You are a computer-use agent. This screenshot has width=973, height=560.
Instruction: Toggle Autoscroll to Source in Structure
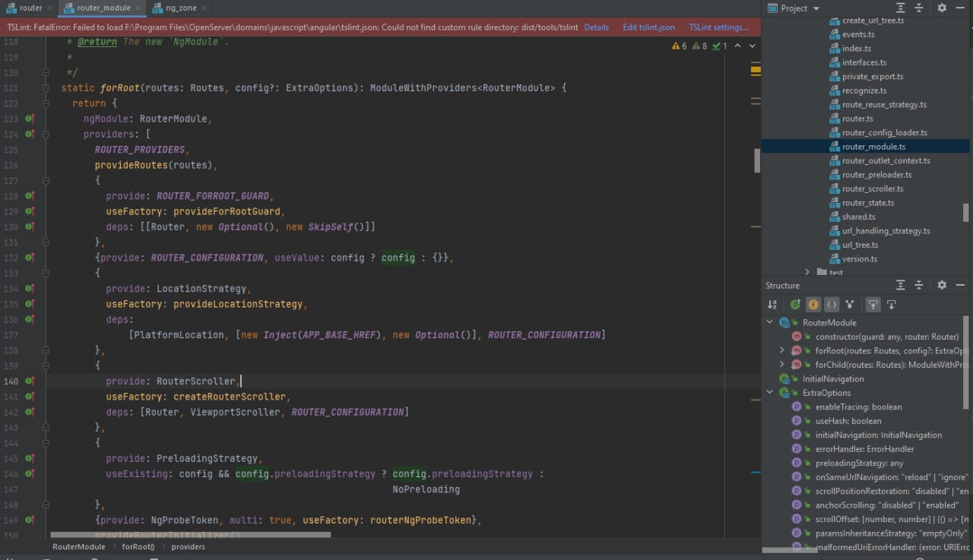pos(873,305)
